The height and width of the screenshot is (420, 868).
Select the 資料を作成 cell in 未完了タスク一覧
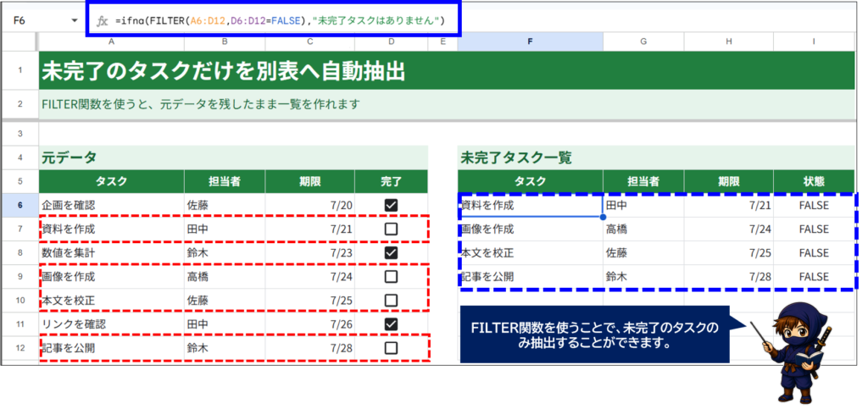tap(531, 205)
